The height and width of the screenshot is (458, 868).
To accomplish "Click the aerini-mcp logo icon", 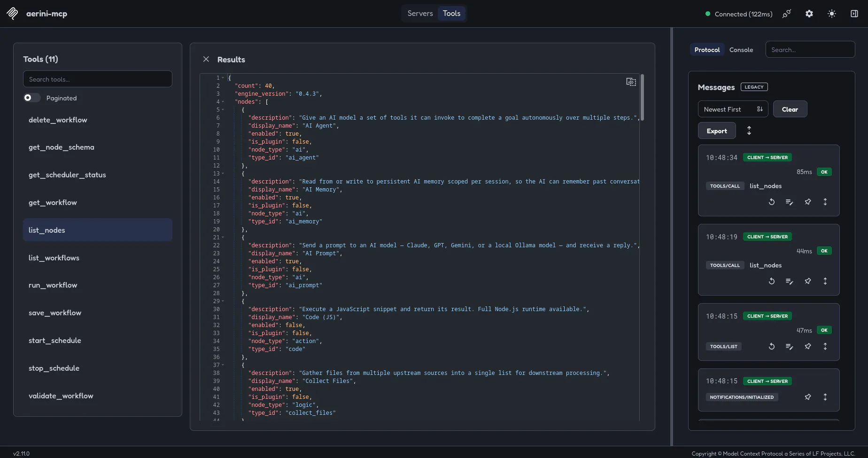I will pos(13,14).
